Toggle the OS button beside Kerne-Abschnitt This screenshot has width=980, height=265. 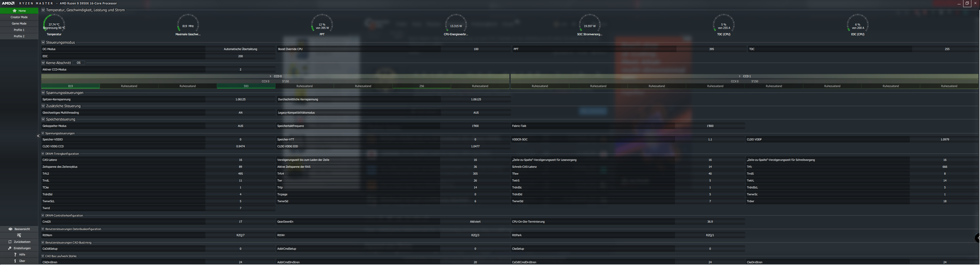tap(79, 63)
